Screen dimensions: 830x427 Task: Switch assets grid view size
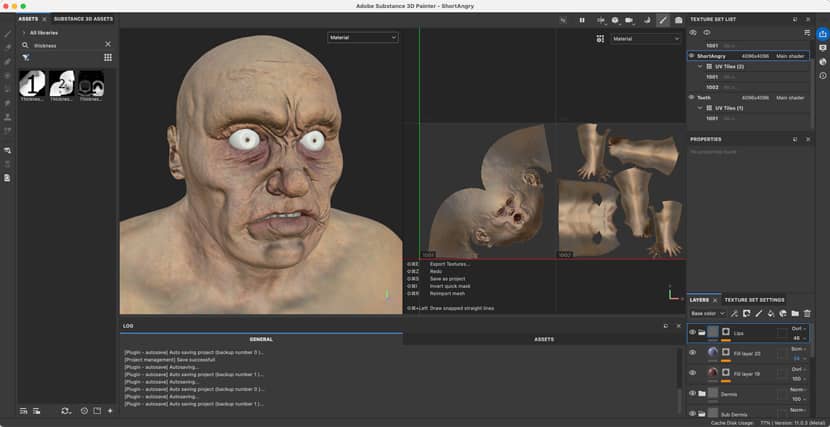click(108, 57)
